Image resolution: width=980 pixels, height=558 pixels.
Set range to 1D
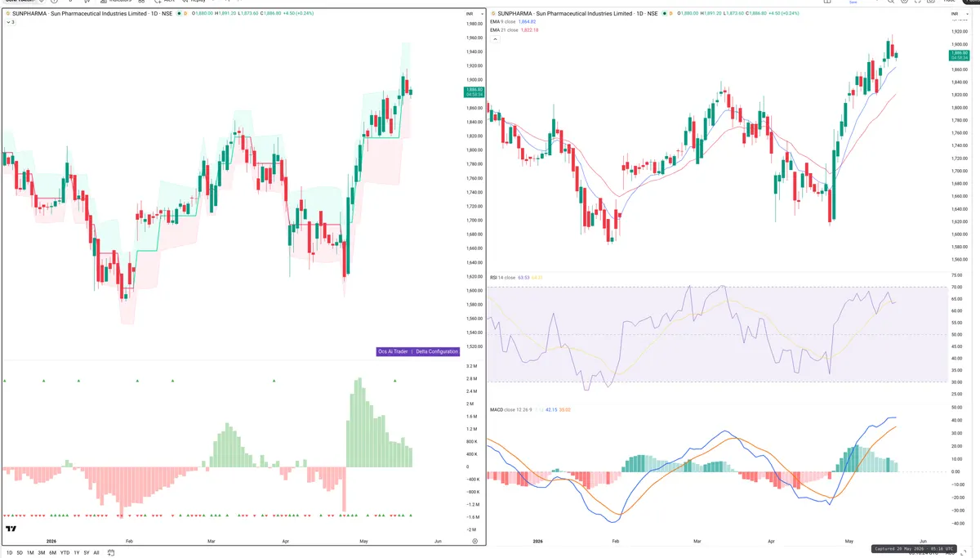point(9,553)
